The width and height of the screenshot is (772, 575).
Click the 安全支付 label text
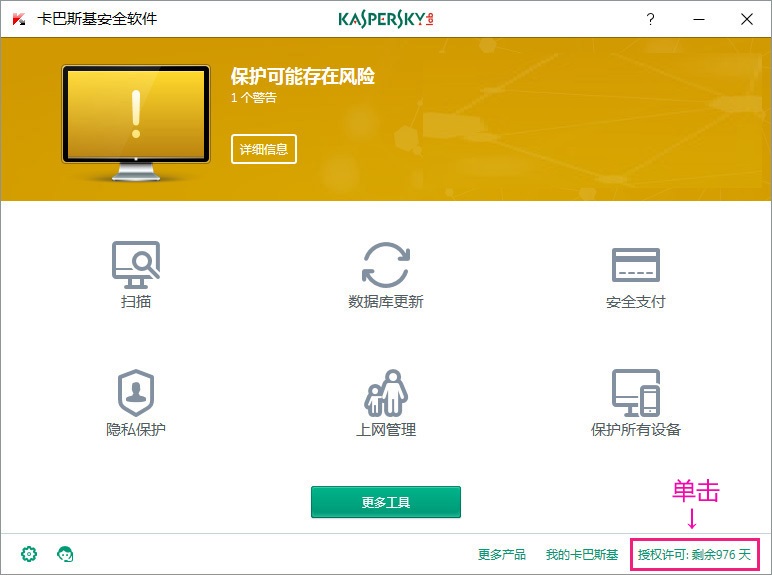pyautogui.click(x=636, y=301)
